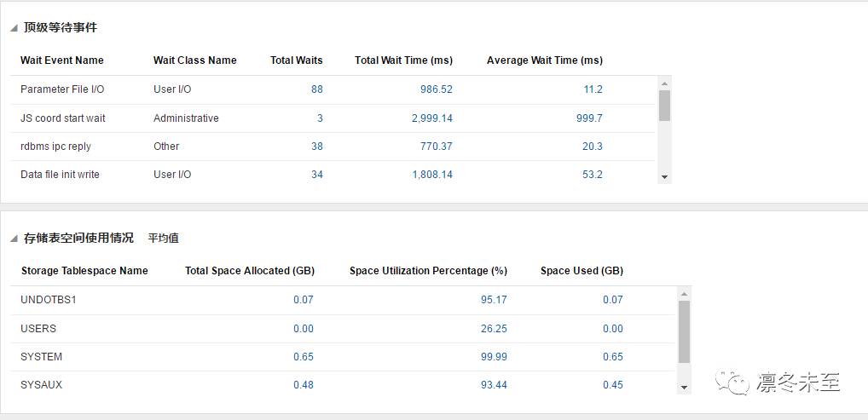Sort by the Total Waits column header
Viewport: 868px width, 420px height.
tap(296, 60)
